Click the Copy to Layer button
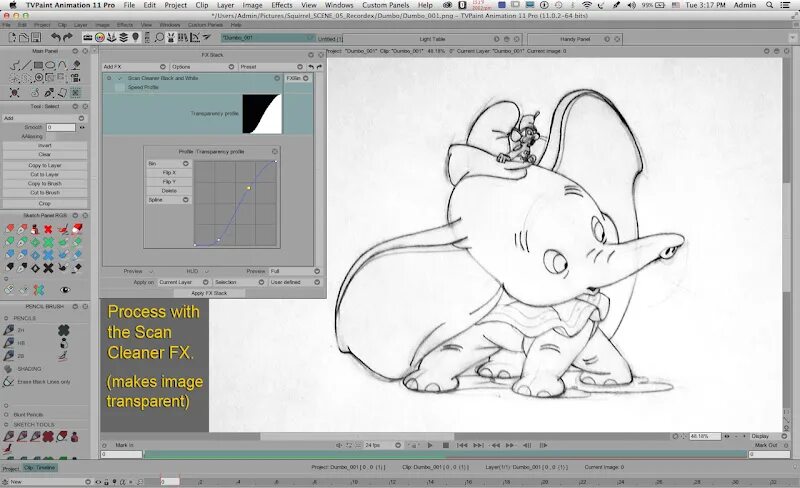800x488 pixels. (x=45, y=165)
